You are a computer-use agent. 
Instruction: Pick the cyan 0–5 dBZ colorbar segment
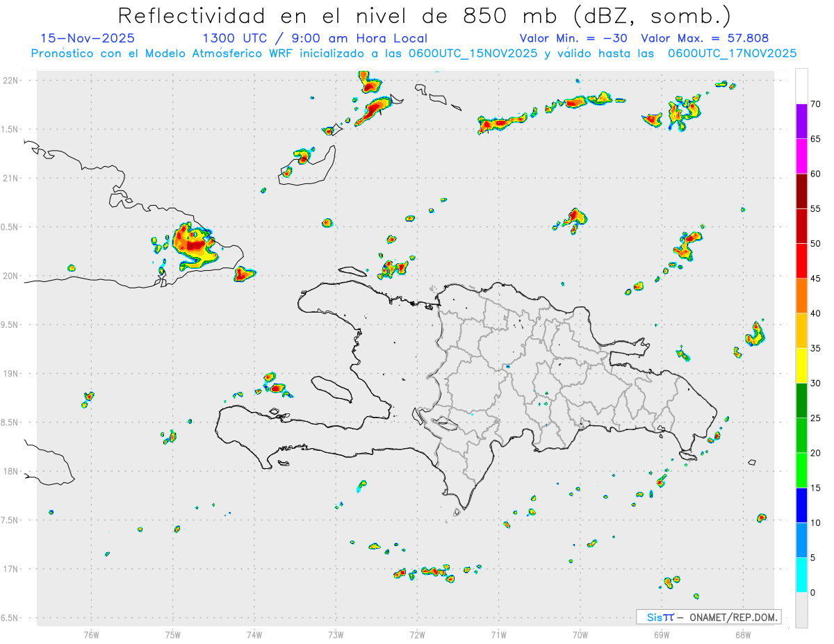pyautogui.click(x=801, y=575)
